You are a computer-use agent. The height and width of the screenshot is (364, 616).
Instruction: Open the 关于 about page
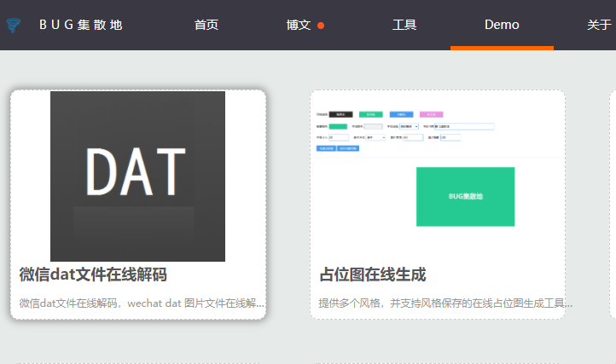[599, 25]
